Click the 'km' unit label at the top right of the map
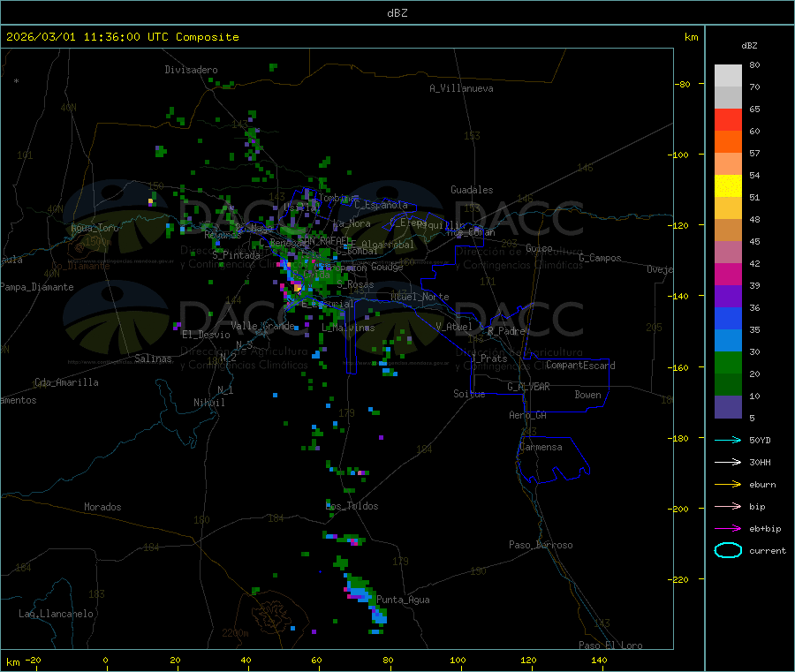This screenshot has width=795, height=672. pyautogui.click(x=691, y=37)
